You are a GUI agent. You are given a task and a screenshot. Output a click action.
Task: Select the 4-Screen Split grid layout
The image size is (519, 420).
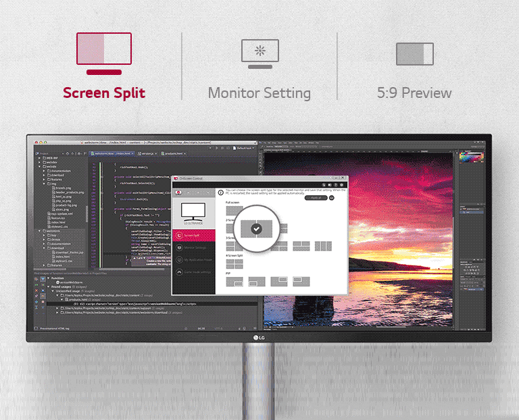pos(234,264)
